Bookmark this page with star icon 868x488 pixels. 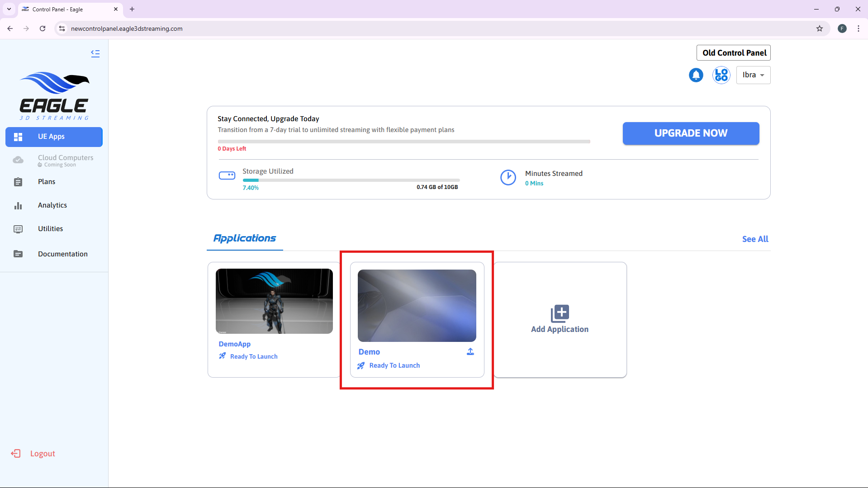point(819,28)
